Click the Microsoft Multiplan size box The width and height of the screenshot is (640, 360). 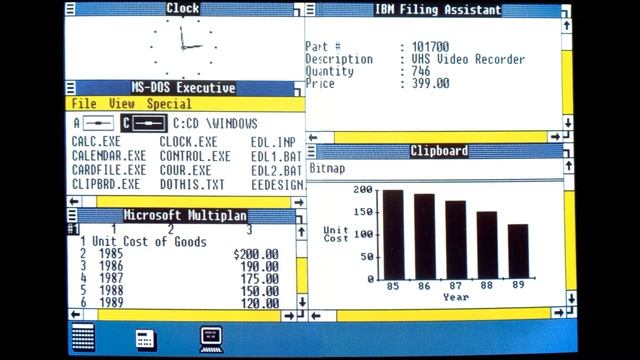[x=300, y=216]
